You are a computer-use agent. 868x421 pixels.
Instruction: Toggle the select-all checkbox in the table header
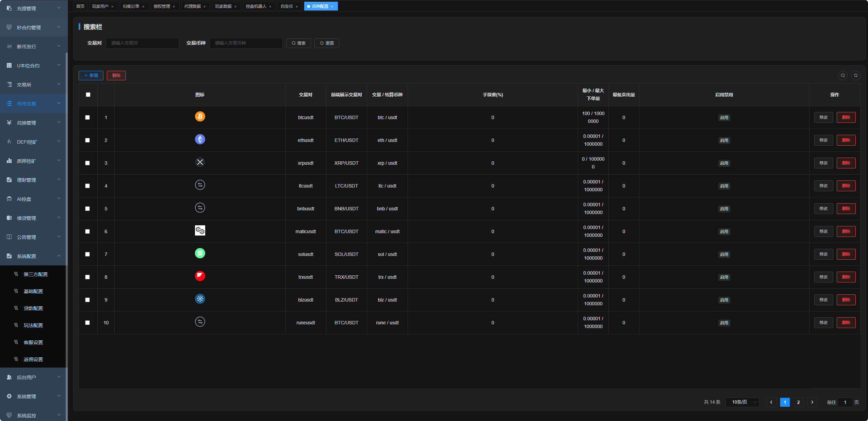coord(88,95)
